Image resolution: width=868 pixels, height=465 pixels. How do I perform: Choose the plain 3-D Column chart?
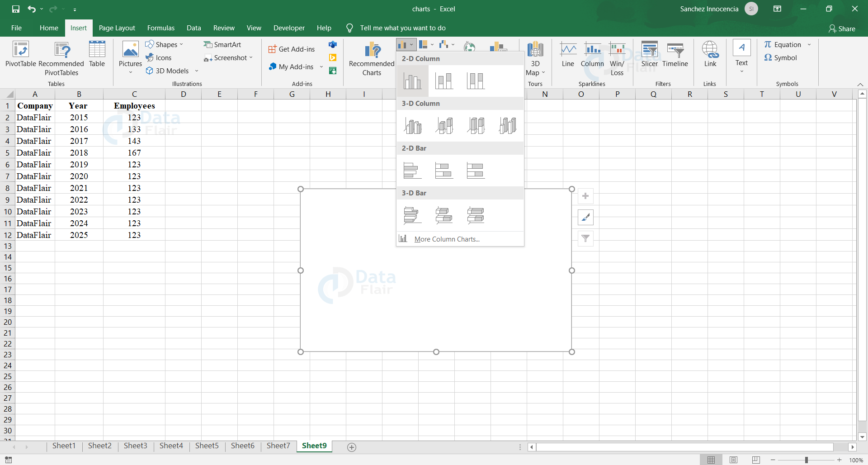[507, 126]
